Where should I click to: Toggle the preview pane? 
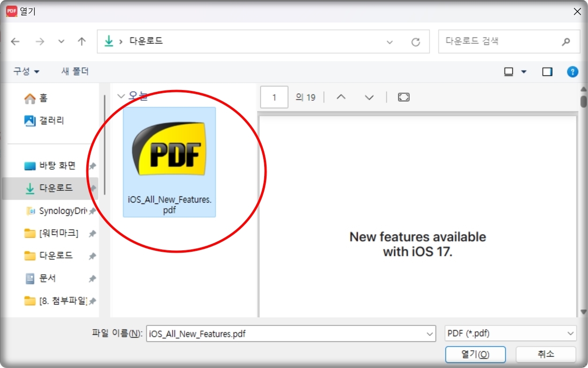click(x=547, y=72)
